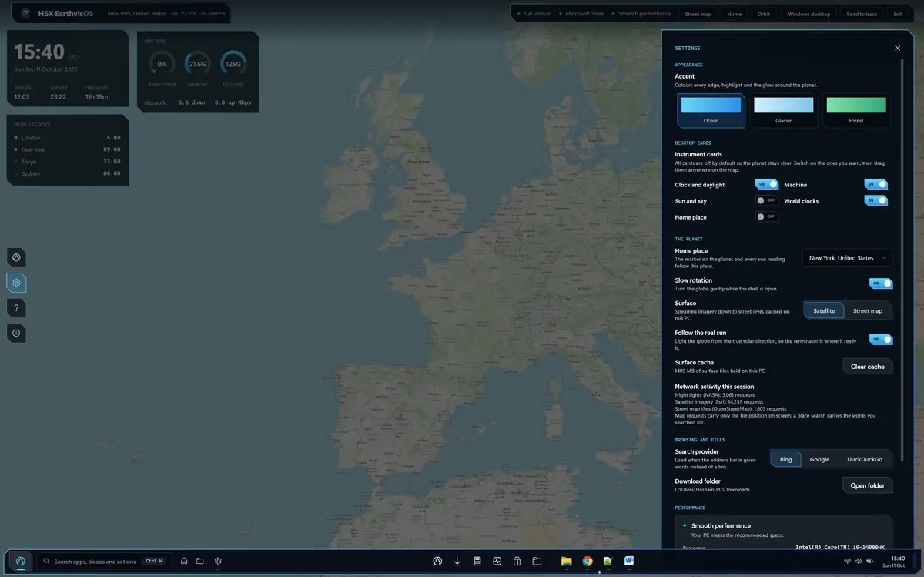Screen dimensions: 924x577
Task: Go Home using the top bar button
Action: 735,14
